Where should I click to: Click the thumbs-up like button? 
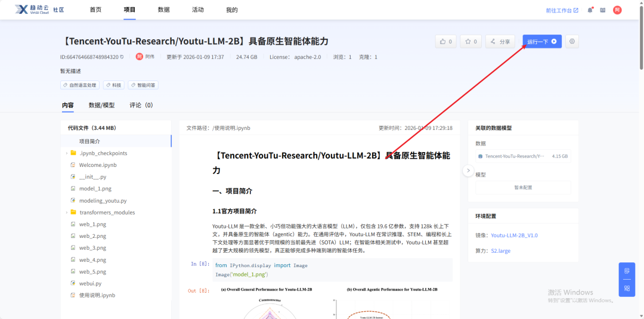tap(445, 42)
